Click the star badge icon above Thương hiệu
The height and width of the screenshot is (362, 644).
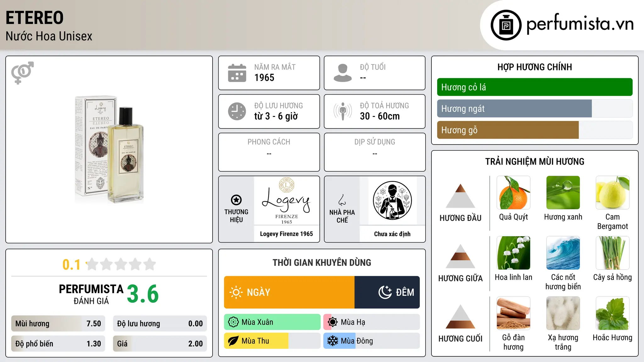point(236,200)
